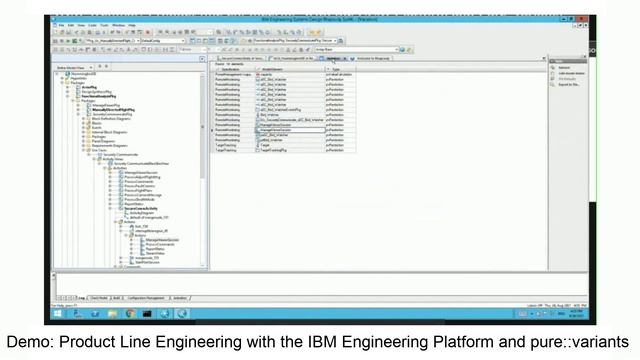Select StreamVideo action in browser tree
The height and width of the screenshot is (360, 640).
pyautogui.click(x=155, y=253)
